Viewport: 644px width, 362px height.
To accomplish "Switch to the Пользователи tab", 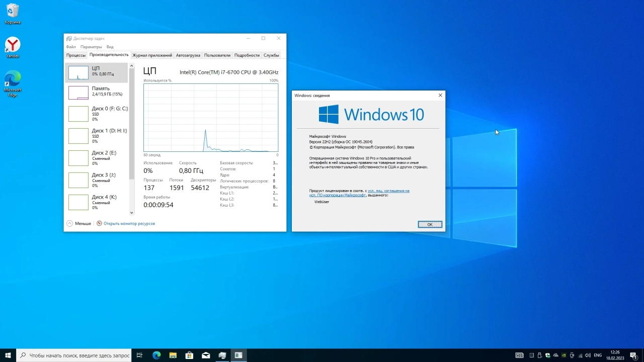I will click(x=217, y=55).
